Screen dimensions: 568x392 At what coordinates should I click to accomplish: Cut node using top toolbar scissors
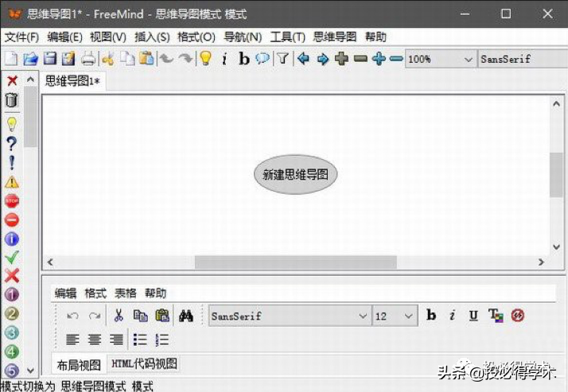pos(108,58)
